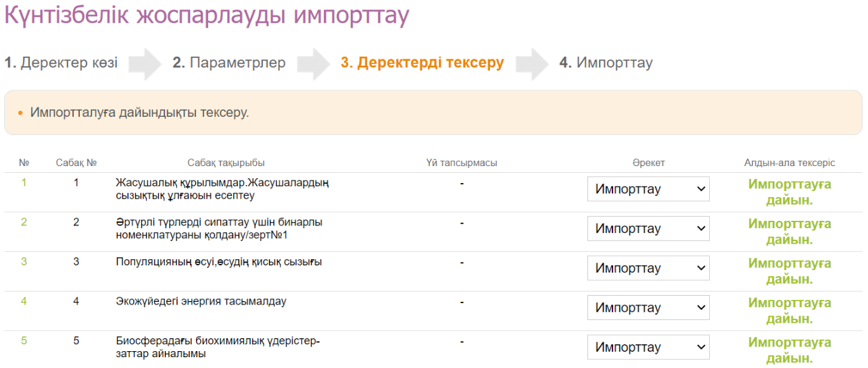The width and height of the screenshot is (868, 368).
Task: Jump to step 4 Импорттау
Action: coord(606,63)
